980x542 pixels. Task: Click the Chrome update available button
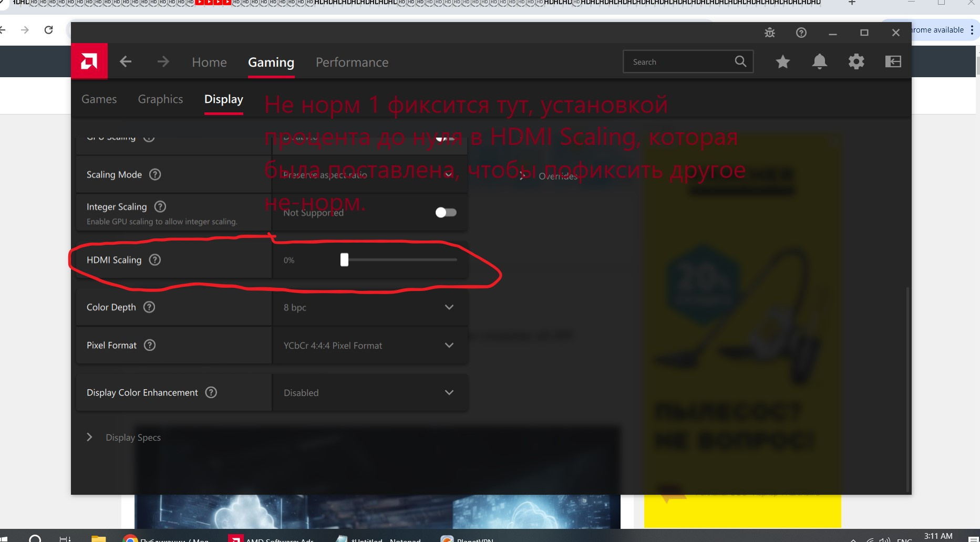coord(938,30)
